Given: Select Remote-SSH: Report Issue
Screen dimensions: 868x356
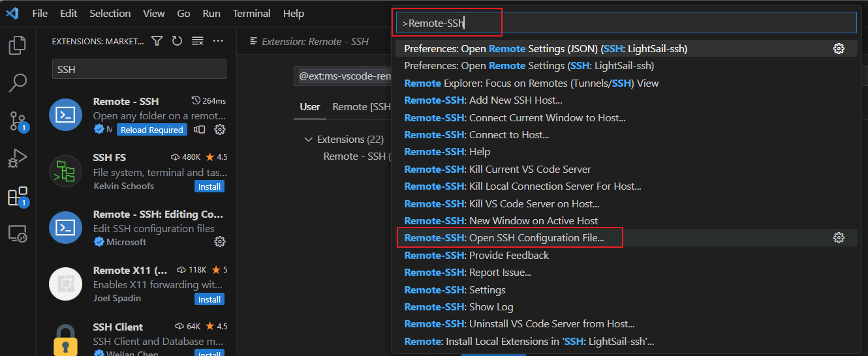Looking at the screenshot, I should pyautogui.click(x=626, y=273).
